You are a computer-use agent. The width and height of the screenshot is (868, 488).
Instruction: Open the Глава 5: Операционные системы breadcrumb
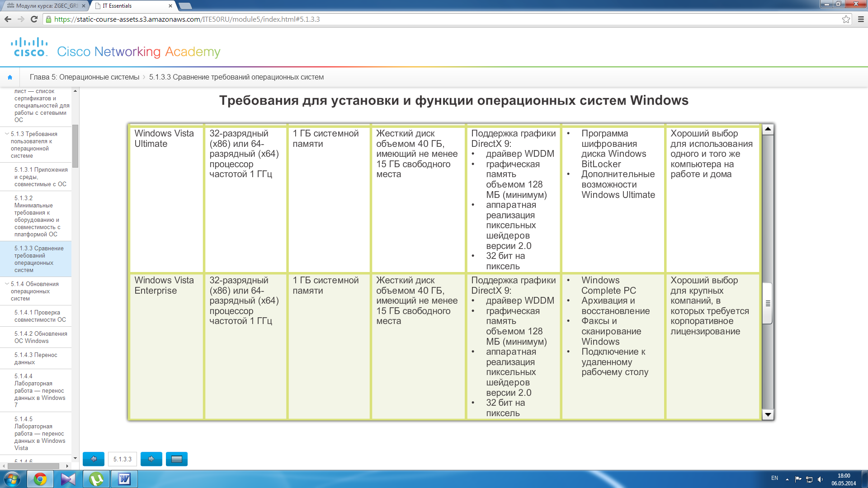[85, 77]
